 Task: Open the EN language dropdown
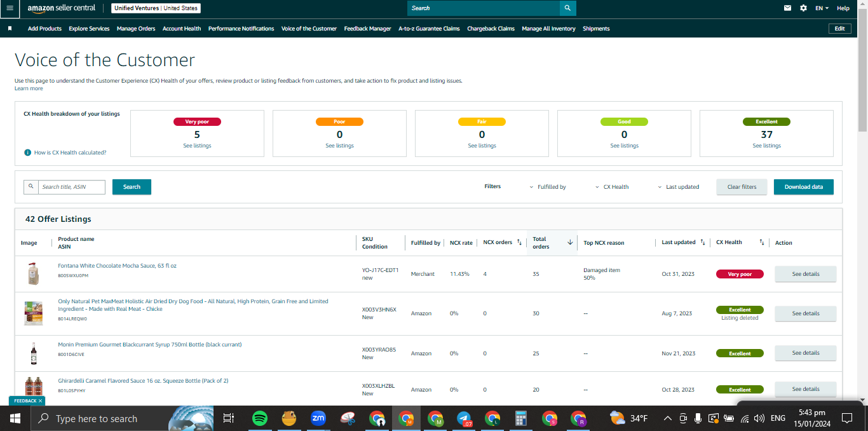click(x=822, y=8)
